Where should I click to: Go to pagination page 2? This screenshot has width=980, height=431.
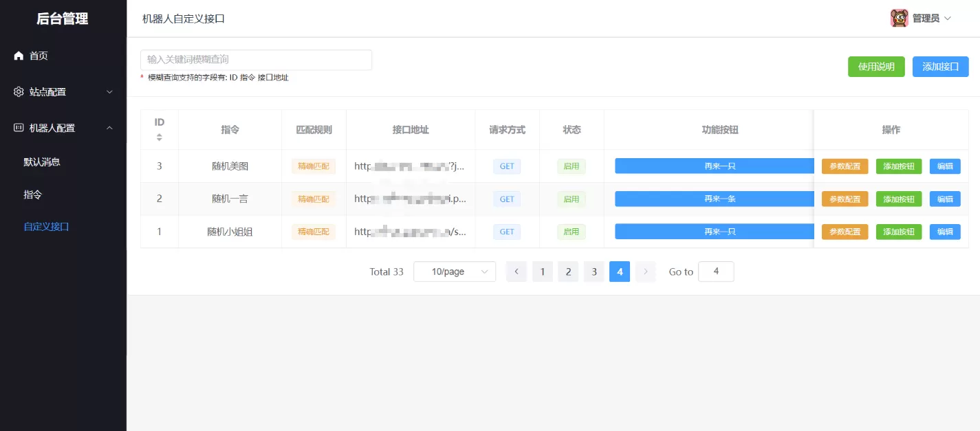pyautogui.click(x=568, y=272)
